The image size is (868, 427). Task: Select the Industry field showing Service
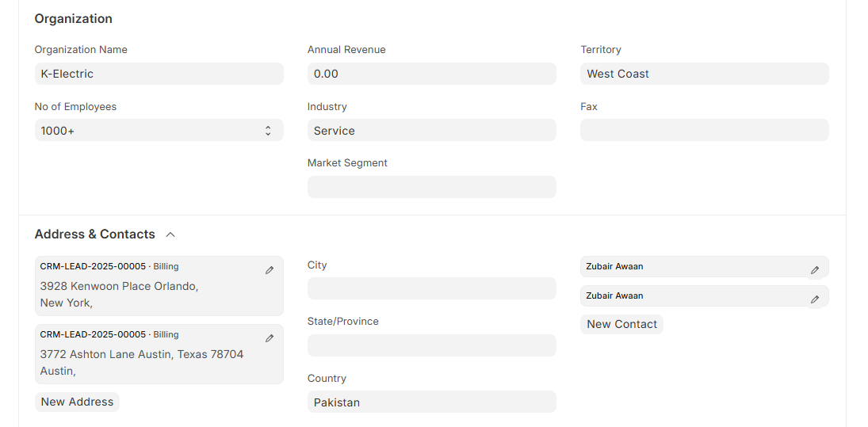click(431, 131)
